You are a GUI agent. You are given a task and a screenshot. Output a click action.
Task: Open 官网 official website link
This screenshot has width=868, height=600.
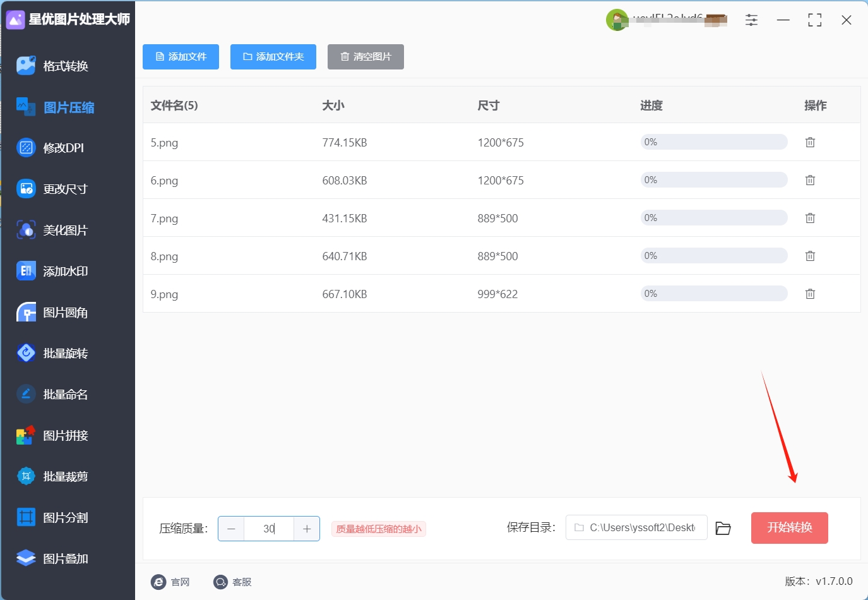(x=170, y=582)
